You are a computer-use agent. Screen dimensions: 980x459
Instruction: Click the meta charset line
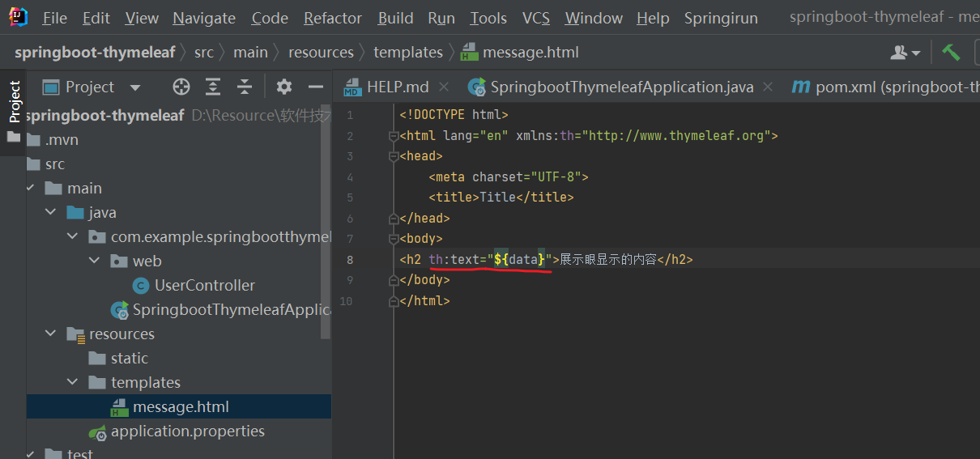(509, 176)
